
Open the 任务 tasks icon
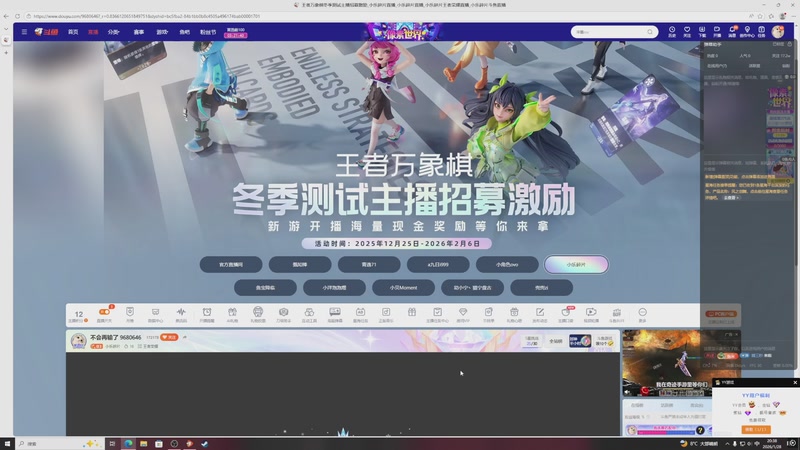pos(761,32)
